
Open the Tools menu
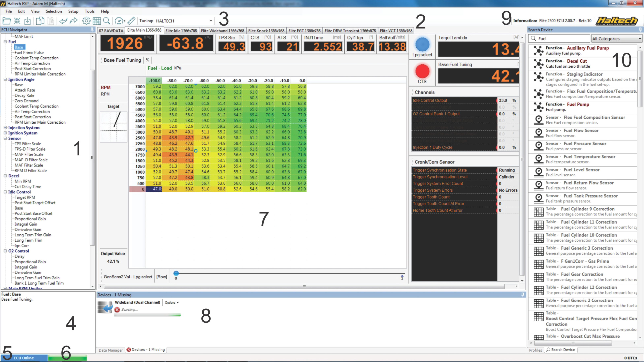89,11
